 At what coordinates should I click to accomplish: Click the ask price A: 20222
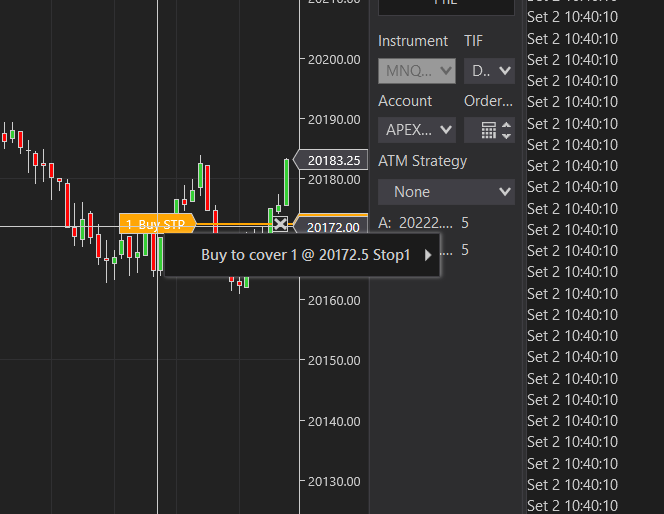415,223
